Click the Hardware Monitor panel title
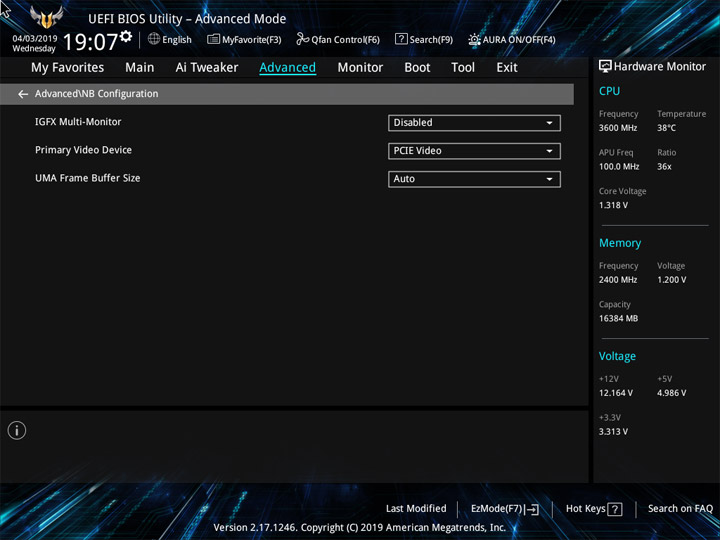Image resolution: width=720 pixels, height=540 pixels. pos(659,67)
